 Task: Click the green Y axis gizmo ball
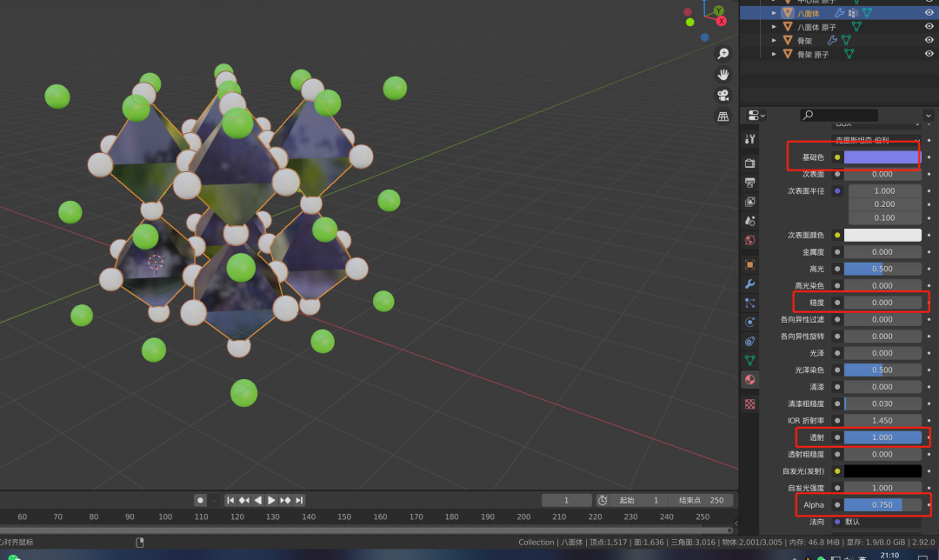(719, 10)
